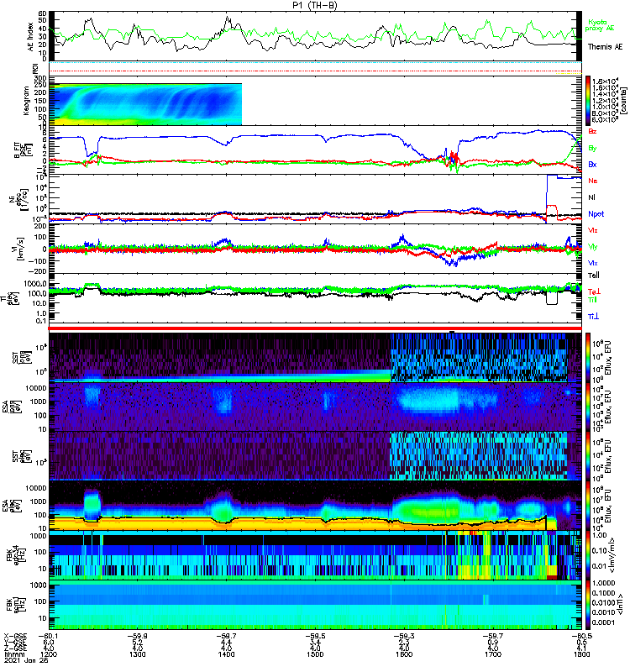Pick the blue Npot legend label

(596, 214)
